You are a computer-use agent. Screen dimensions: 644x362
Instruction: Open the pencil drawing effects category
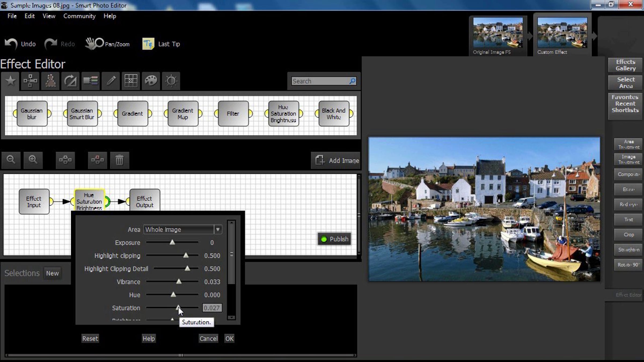tap(111, 81)
